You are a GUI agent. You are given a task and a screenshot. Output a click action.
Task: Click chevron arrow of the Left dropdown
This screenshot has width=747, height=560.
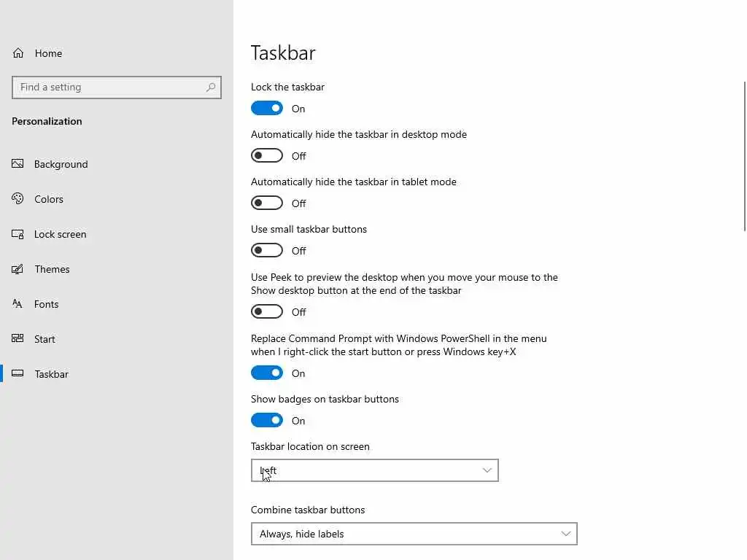[487, 471]
